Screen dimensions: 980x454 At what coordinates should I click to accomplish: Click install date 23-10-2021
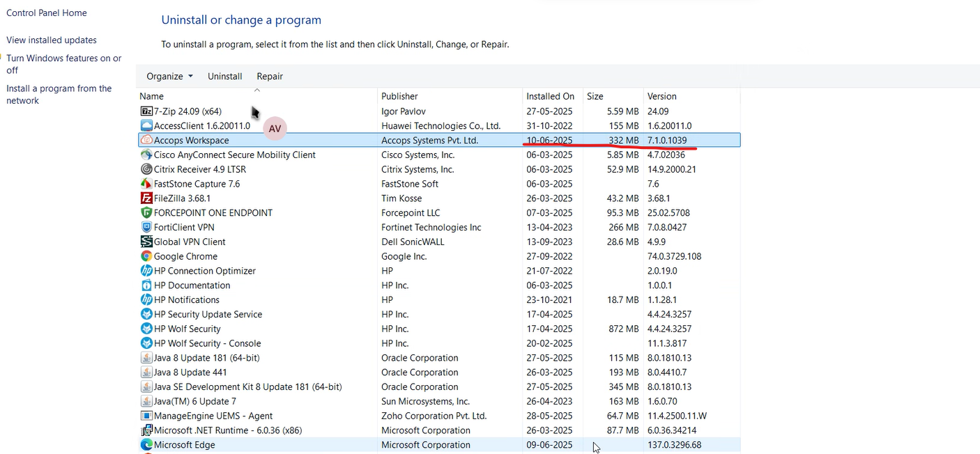[549, 300]
